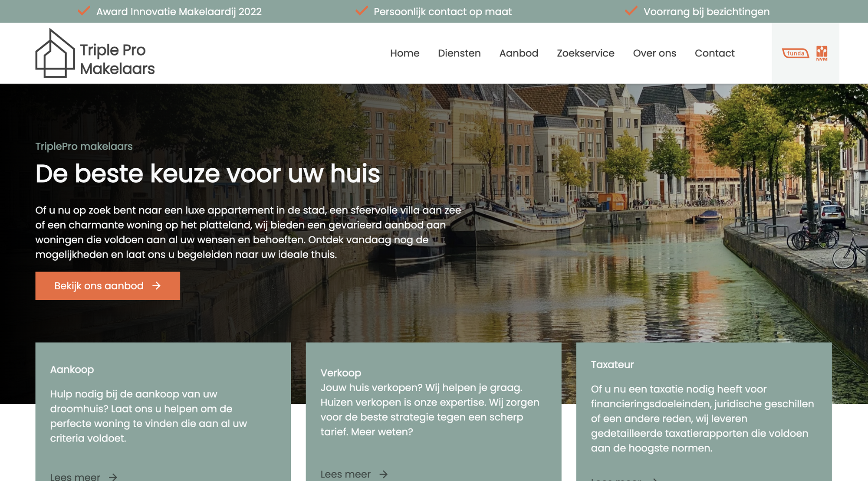Open the Diensten menu item
The width and height of the screenshot is (868, 481).
459,53
